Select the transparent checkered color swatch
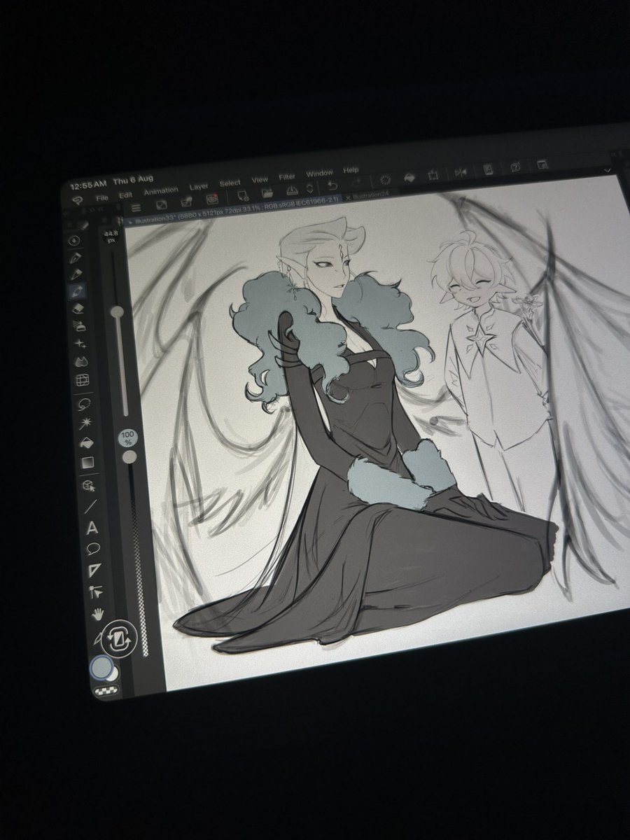 pos(107,691)
